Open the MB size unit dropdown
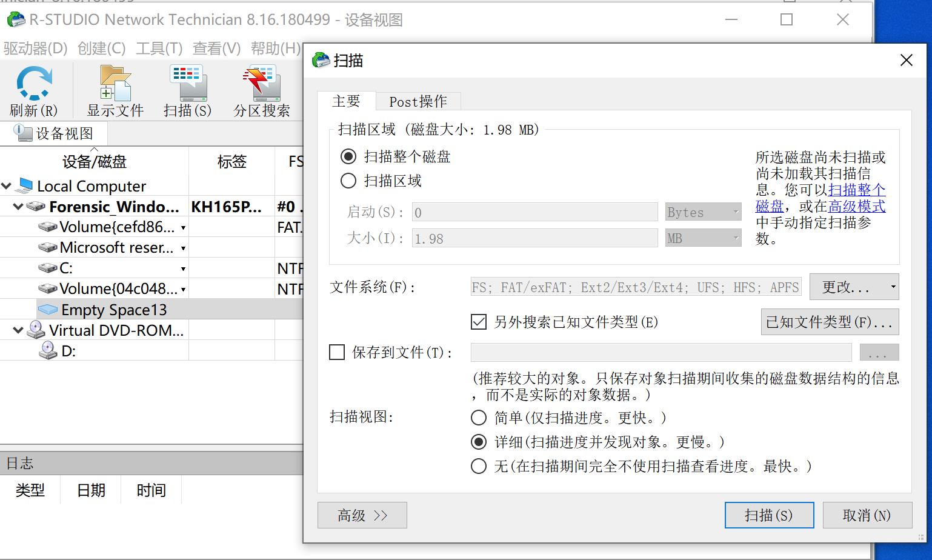The height and width of the screenshot is (560, 932). coord(704,238)
